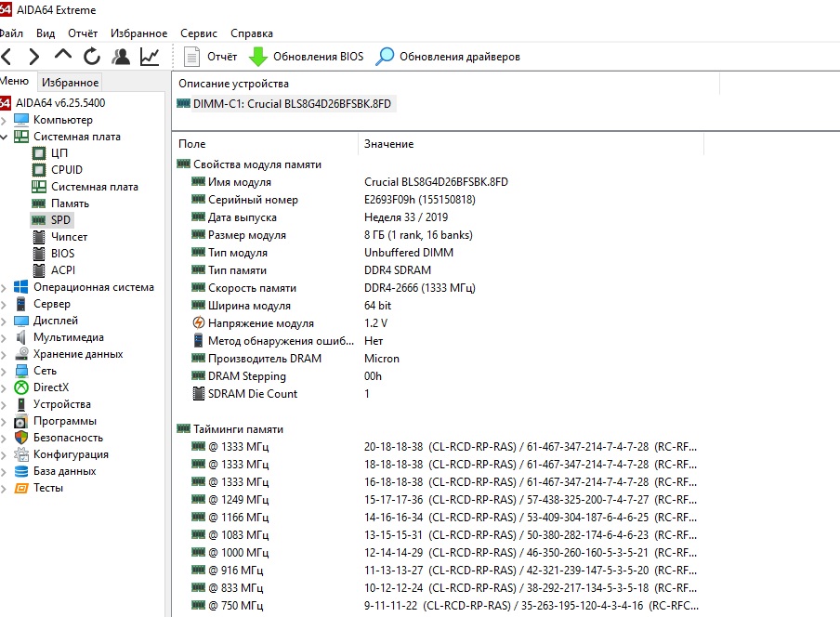
Task: Click the Тесты icon in tree
Action: click(x=20, y=488)
